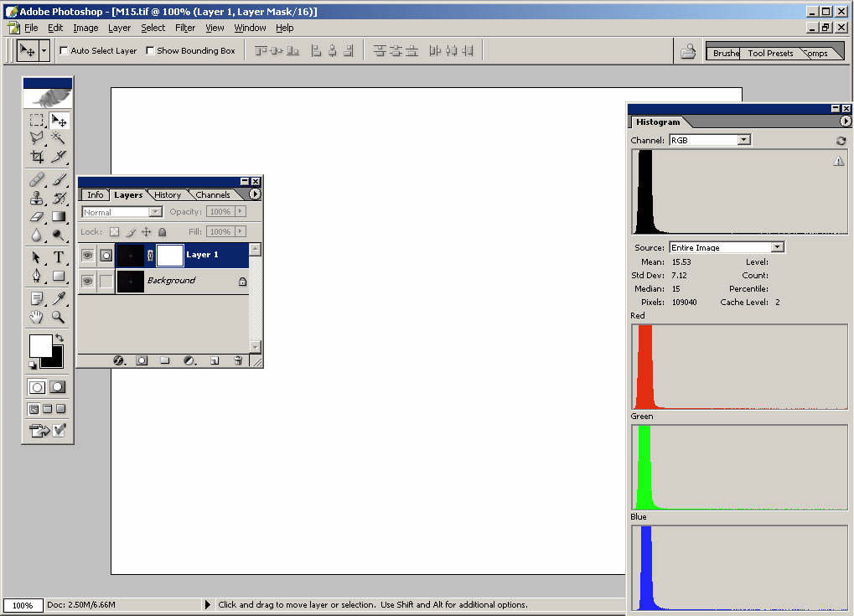854x616 pixels.
Task: Select the Magic Wand tool
Action: (x=59, y=137)
